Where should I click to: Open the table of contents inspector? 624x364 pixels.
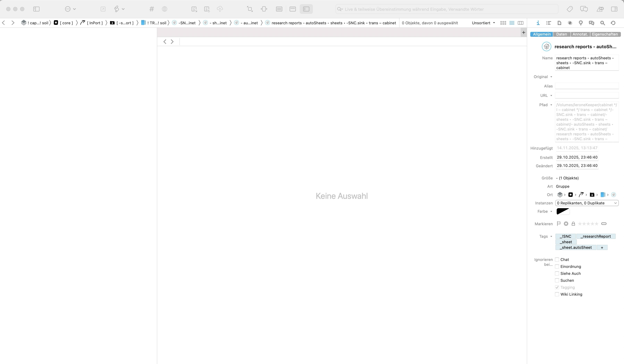[549, 23]
